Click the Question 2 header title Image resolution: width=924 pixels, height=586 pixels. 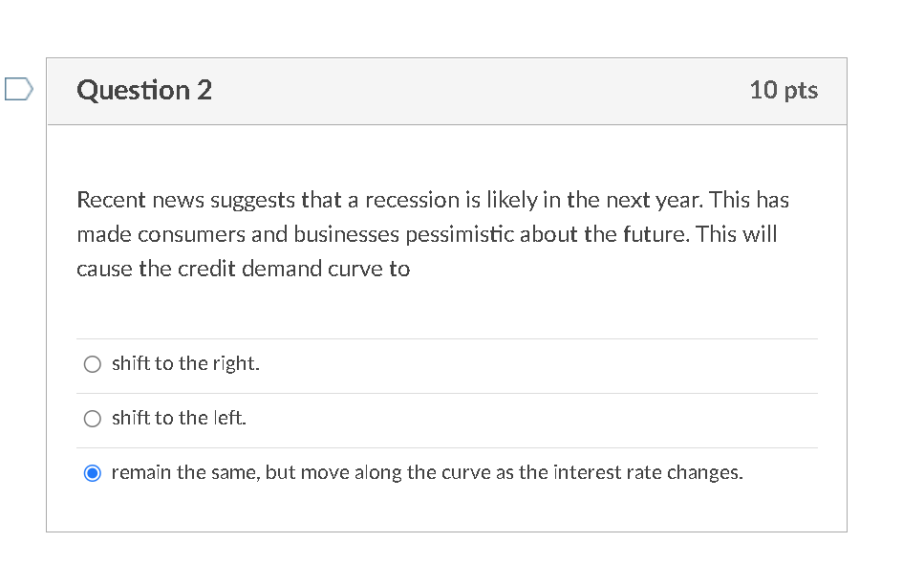(144, 90)
